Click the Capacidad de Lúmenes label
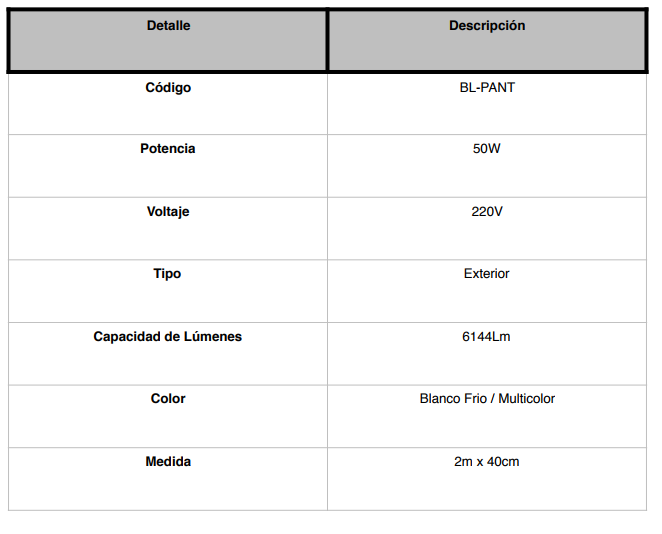Viewport: 662px width, 534px height. pos(168,336)
